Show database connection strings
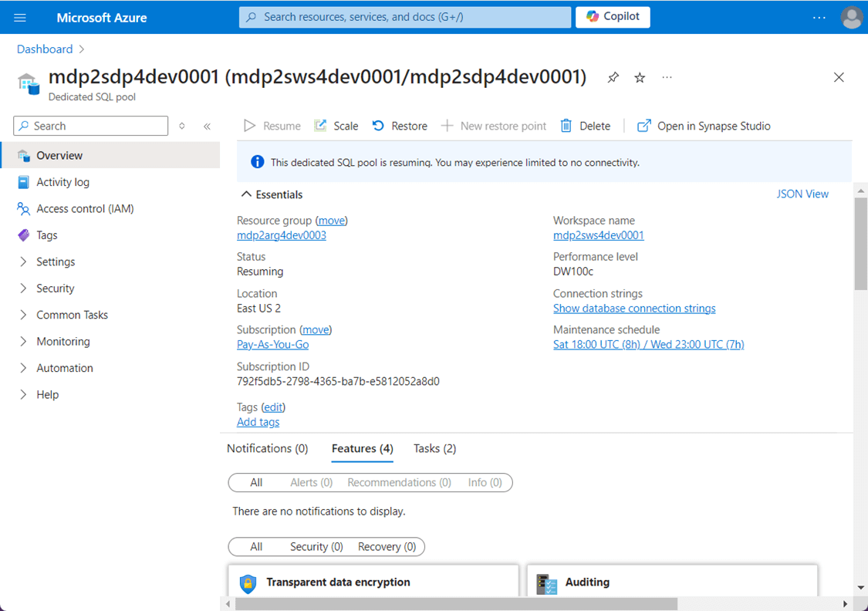This screenshot has width=868, height=611. tap(634, 309)
